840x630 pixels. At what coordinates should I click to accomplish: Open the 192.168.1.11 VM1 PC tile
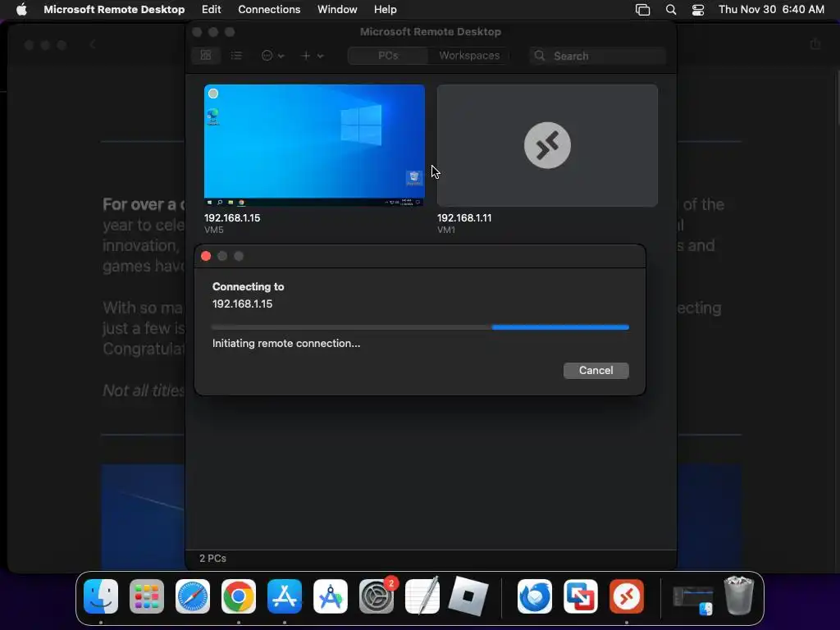tap(547, 145)
